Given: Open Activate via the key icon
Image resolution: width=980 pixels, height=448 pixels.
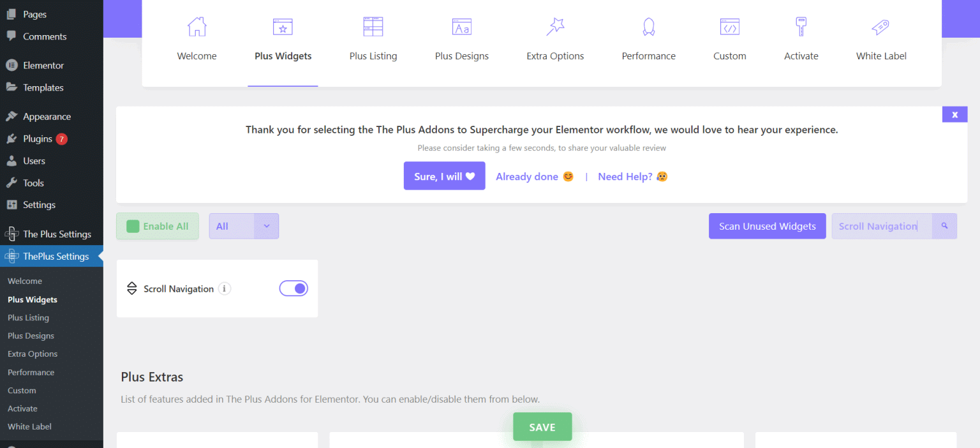Looking at the screenshot, I should (x=801, y=27).
